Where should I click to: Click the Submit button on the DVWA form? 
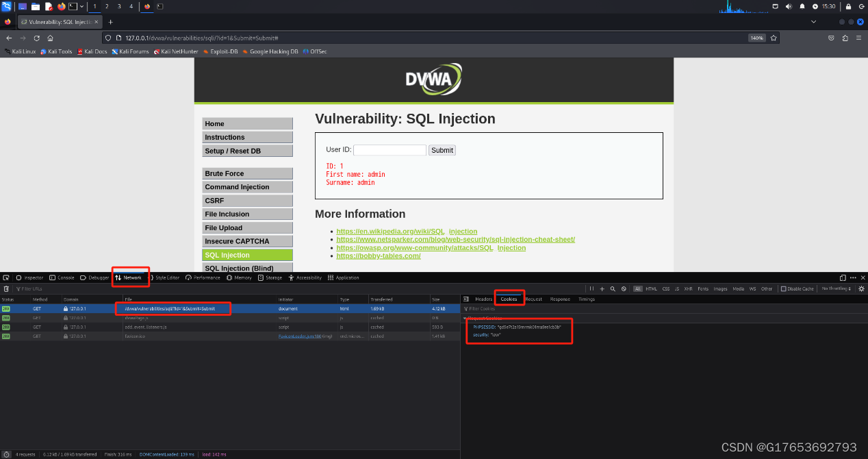tap(442, 150)
